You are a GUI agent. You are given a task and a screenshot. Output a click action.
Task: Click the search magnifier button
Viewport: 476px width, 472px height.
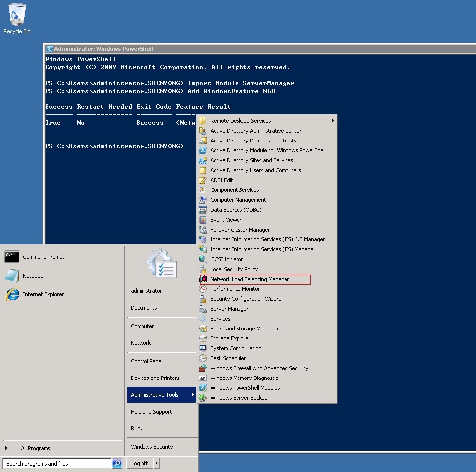(x=117, y=464)
